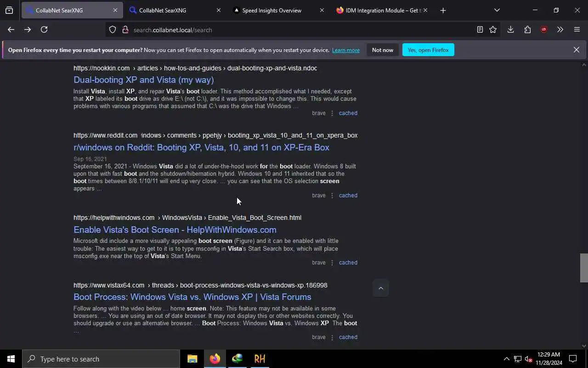Dismiss the Firefox startup notification bar
Screen dimensions: 588x368
576,50
